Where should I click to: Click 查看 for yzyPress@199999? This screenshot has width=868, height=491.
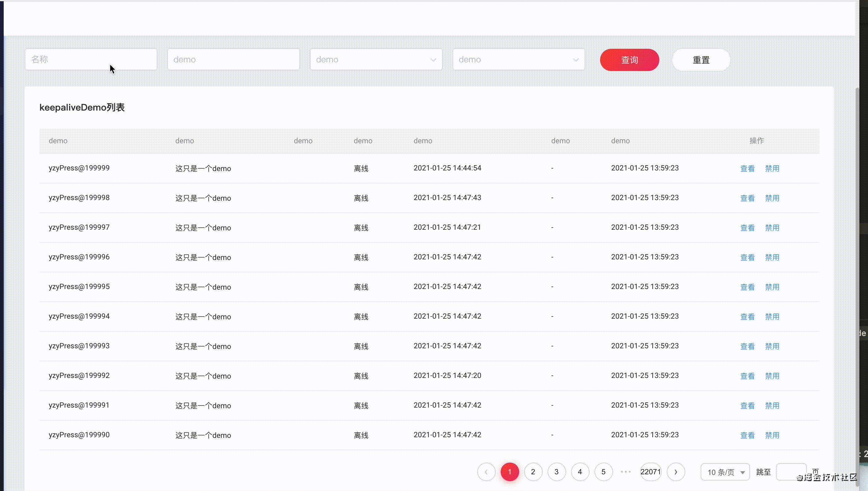[747, 168]
